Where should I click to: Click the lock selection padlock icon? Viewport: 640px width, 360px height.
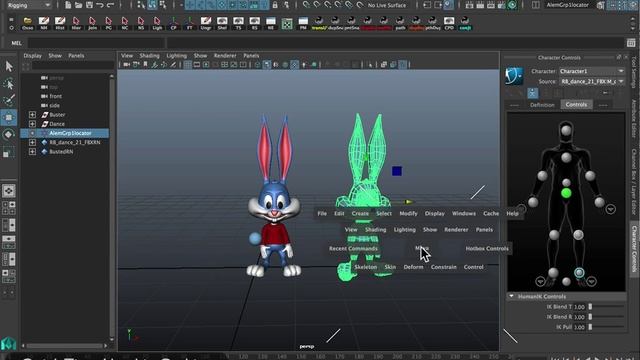point(275,5)
